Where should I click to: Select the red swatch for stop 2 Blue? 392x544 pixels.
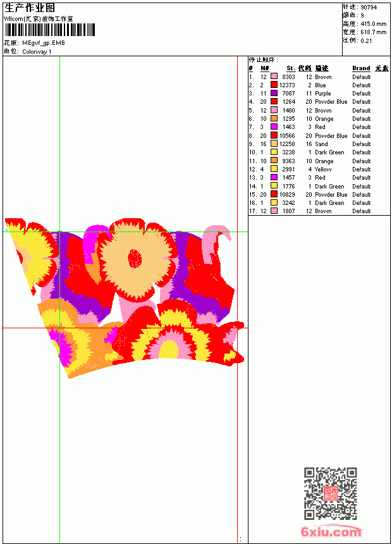(x=274, y=85)
